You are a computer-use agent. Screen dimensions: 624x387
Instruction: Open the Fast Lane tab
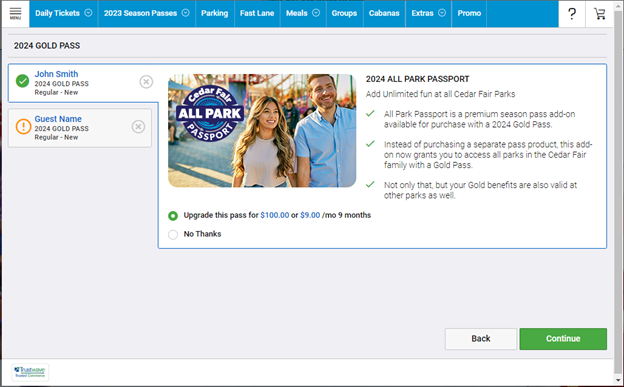[257, 13]
